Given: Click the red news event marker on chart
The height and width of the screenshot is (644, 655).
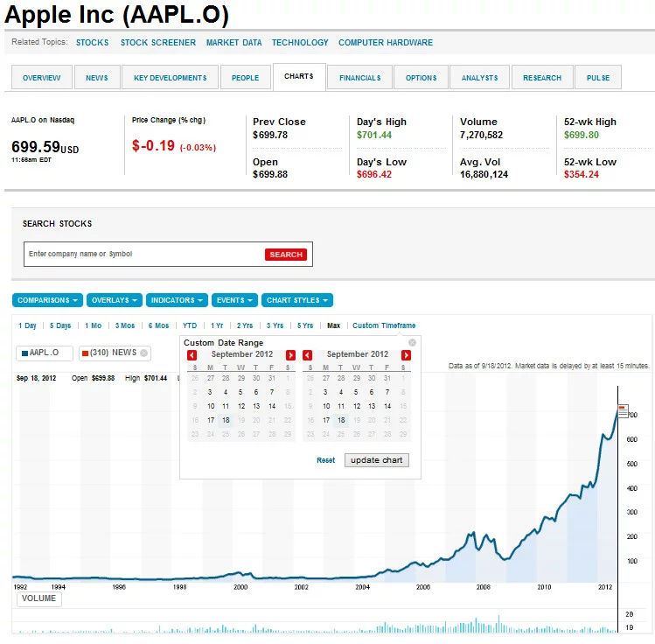Looking at the screenshot, I should [x=623, y=409].
